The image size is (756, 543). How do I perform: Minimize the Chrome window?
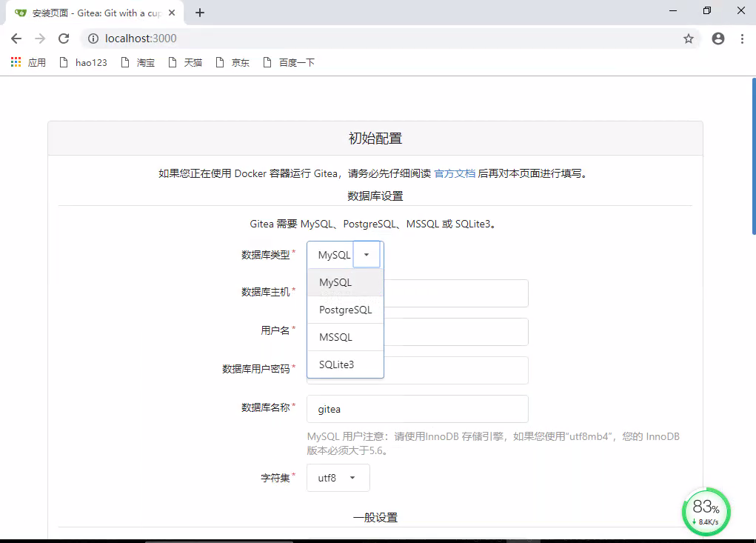coord(673,10)
